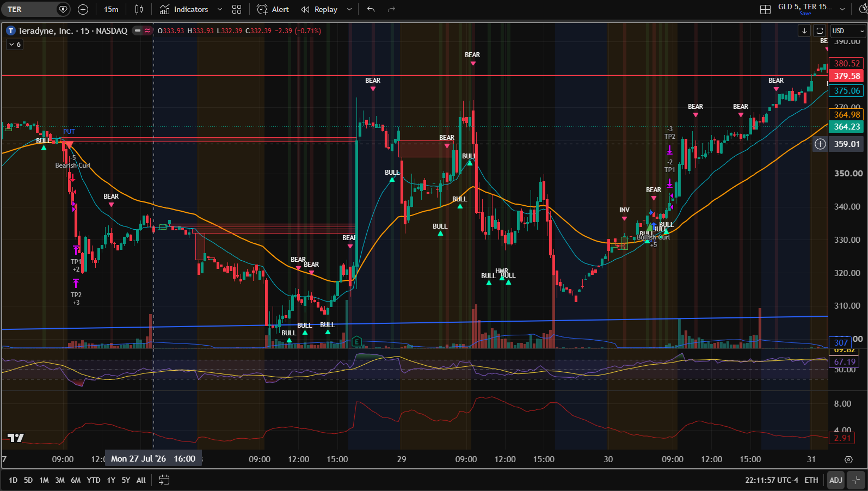Viewport: 868px width, 491px height.
Task: Switch range to All
Action: click(x=141, y=480)
